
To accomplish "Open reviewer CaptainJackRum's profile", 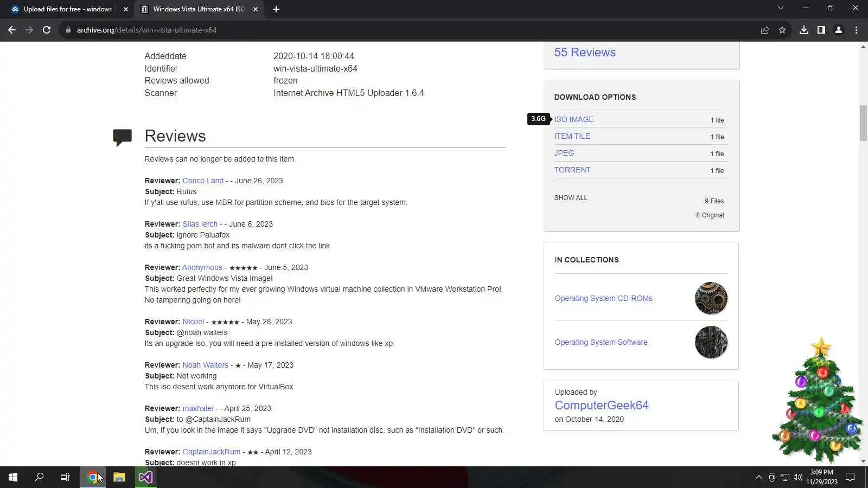I will click(212, 452).
